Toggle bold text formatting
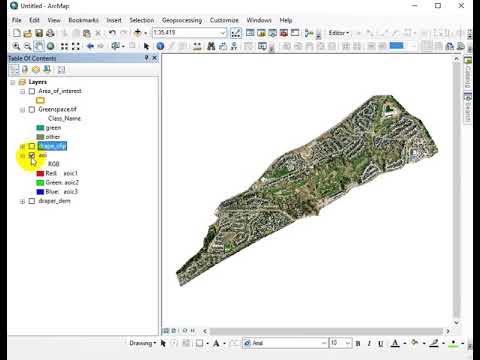This screenshot has width=480, height=360. point(358,343)
